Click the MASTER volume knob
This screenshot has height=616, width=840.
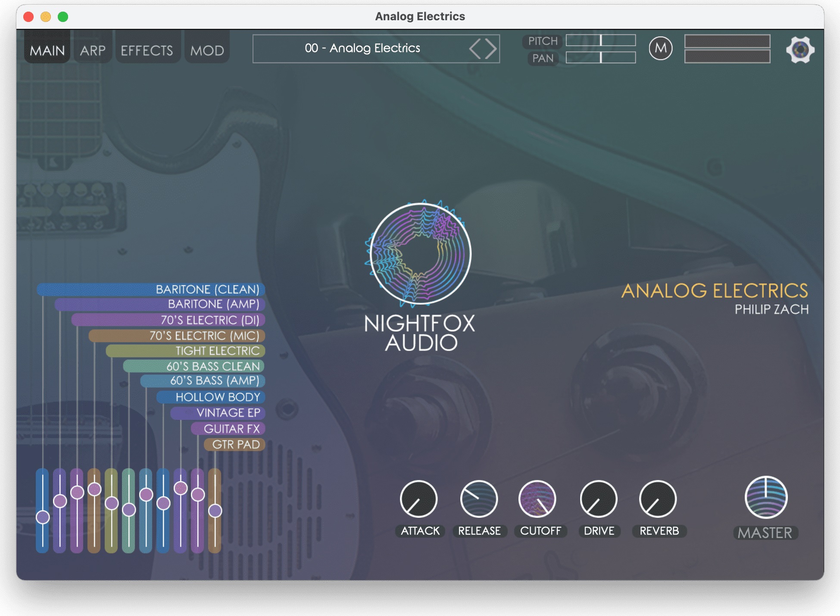click(x=766, y=498)
